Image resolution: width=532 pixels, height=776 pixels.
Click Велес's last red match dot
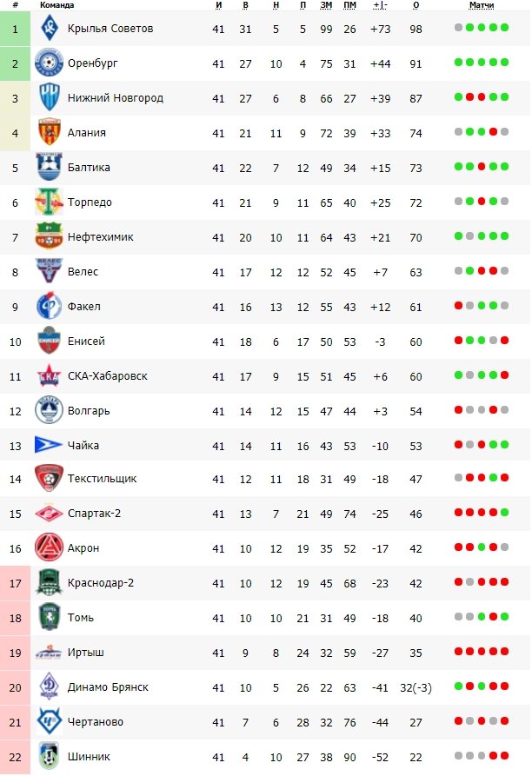click(x=493, y=271)
